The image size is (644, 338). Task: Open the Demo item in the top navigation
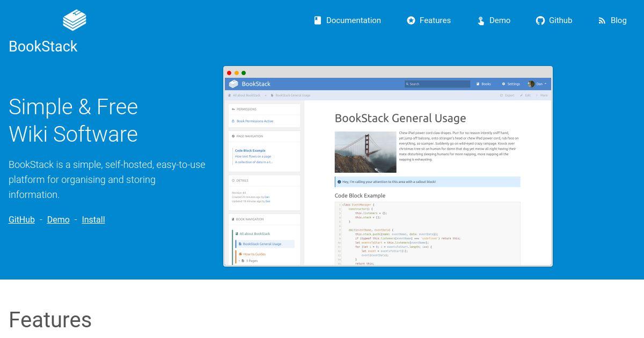(x=494, y=20)
